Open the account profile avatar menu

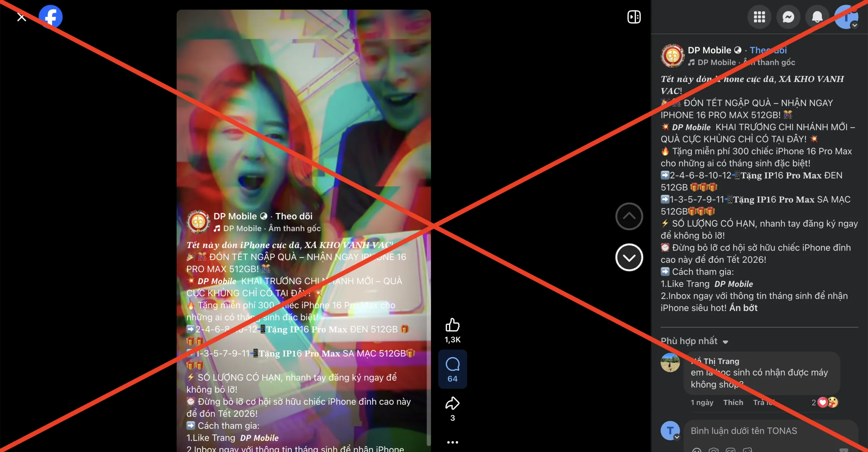tap(846, 17)
